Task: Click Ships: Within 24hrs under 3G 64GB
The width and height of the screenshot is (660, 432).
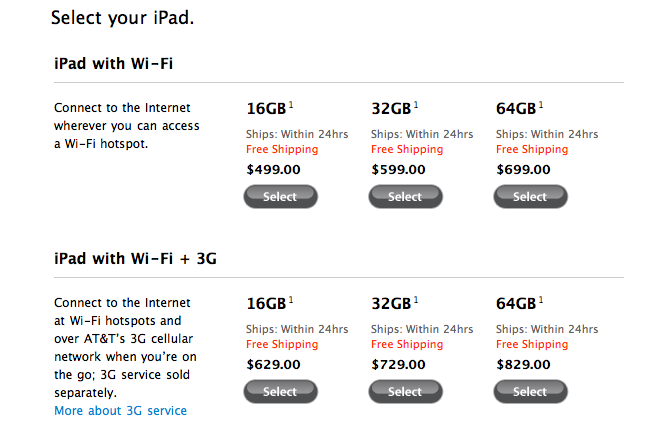Action: point(547,329)
